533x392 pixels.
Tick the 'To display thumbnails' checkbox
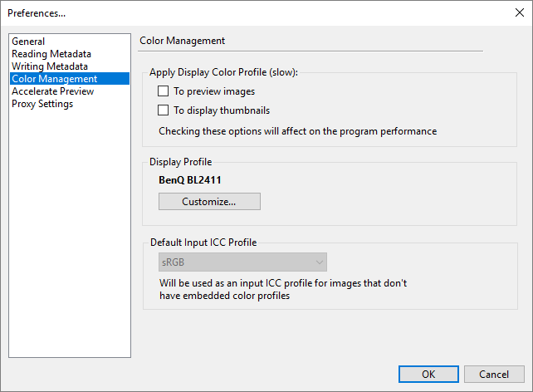164,110
